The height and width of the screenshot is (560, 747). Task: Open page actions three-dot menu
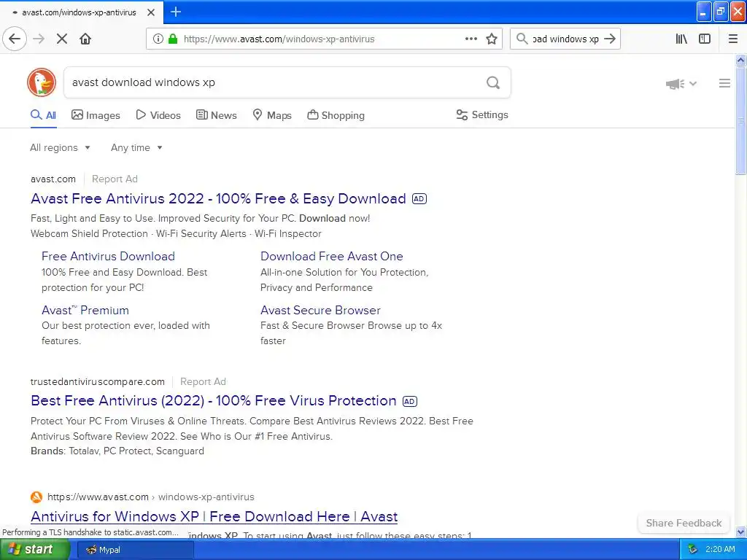tap(471, 39)
